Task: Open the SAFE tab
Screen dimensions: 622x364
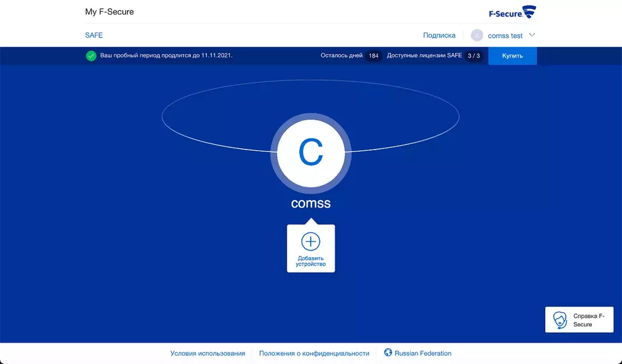Action: pyautogui.click(x=94, y=35)
